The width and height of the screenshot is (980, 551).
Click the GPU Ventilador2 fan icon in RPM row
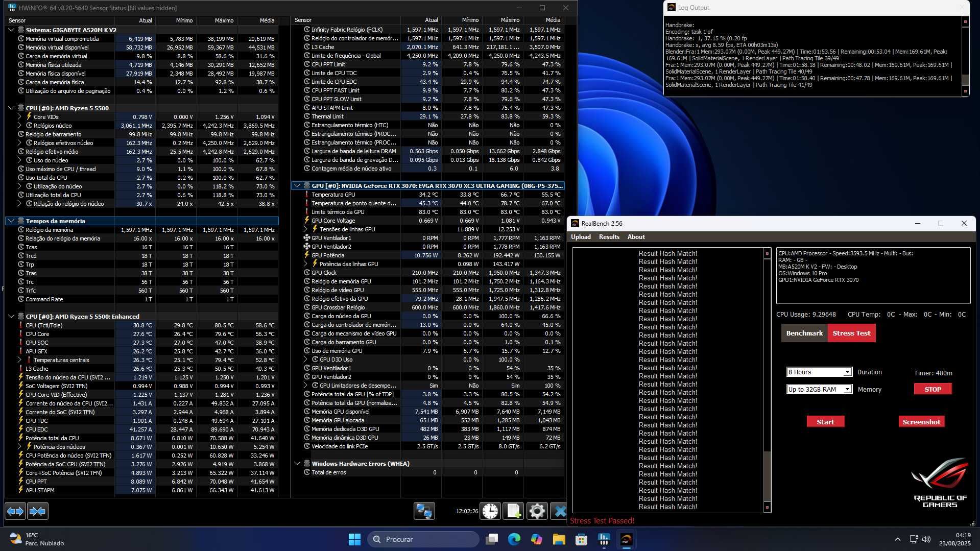[x=307, y=247]
